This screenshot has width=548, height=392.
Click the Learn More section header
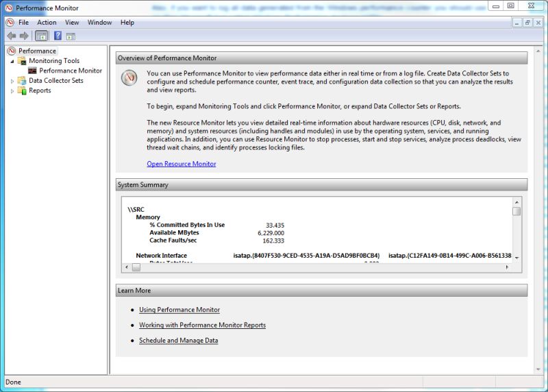[x=321, y=291]
